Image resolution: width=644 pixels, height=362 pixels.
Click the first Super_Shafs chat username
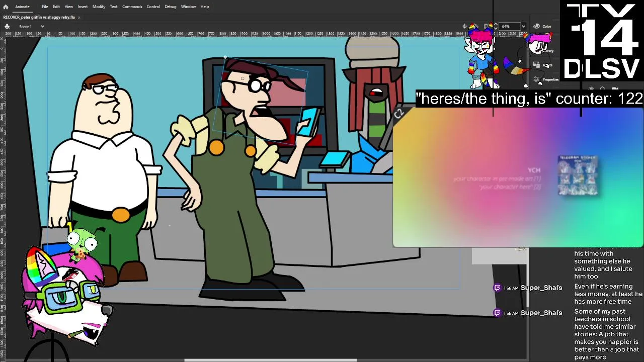[541, 288]
